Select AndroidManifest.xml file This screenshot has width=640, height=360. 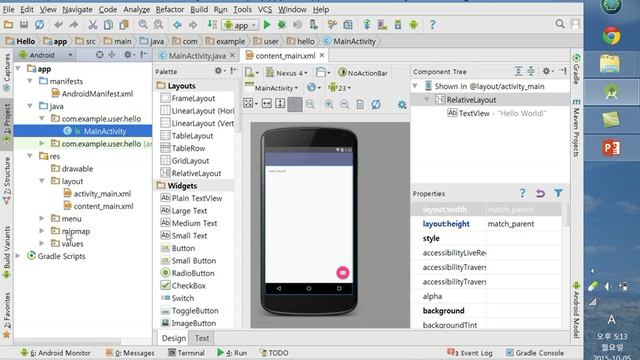tap(97, 93)
